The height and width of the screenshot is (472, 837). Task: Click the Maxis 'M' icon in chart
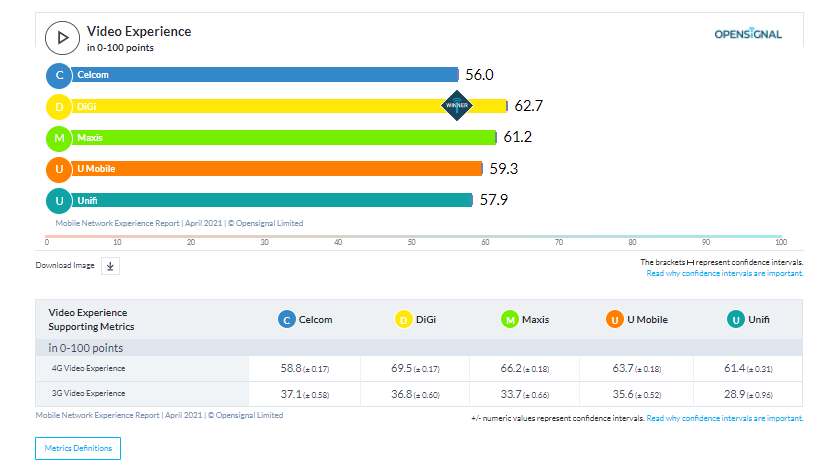click(60, 137)
